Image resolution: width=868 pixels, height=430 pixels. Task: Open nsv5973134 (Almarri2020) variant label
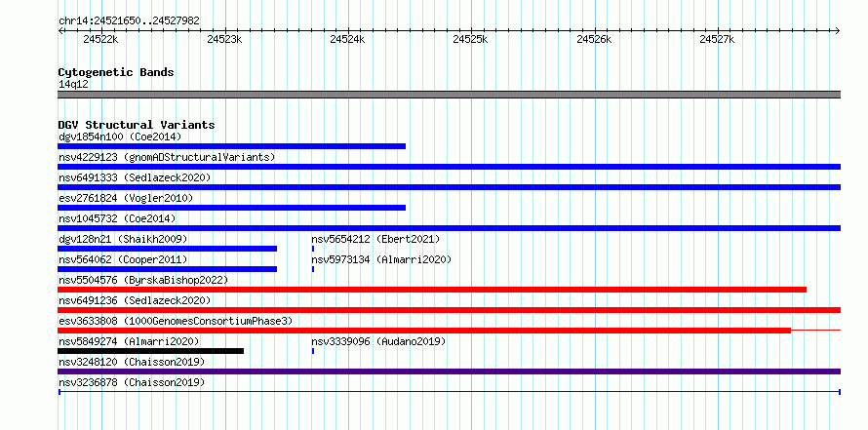pyautogui.click(x=381, y=259)
